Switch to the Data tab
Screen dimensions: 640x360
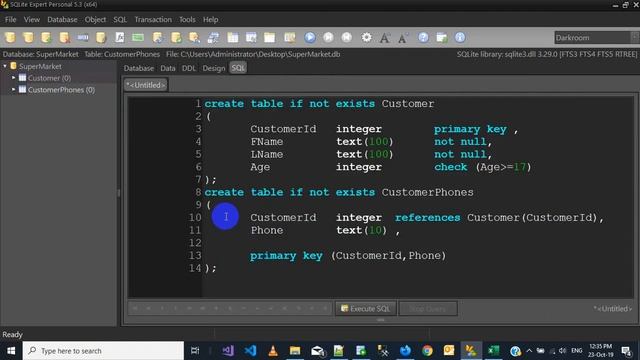point(168,68)
